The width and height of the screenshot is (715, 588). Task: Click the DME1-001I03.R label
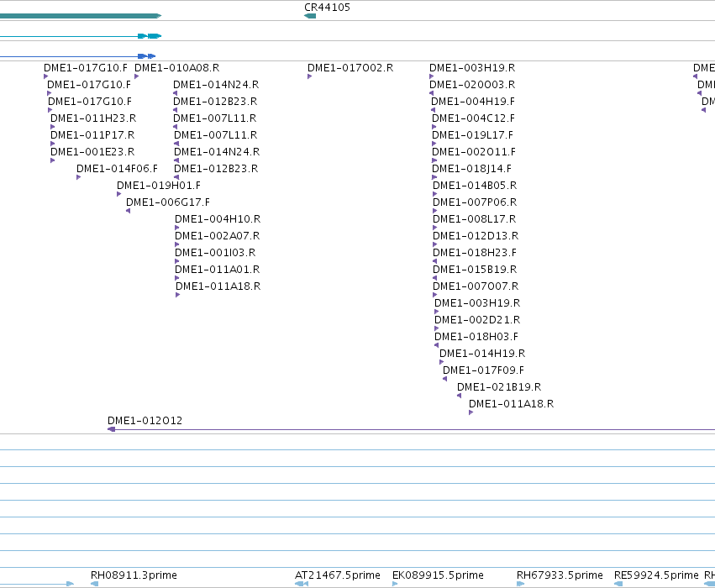(215, 253)
